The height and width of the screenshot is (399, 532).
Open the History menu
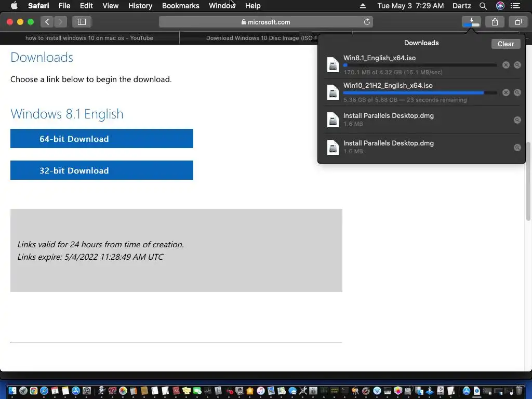point(140,6)
